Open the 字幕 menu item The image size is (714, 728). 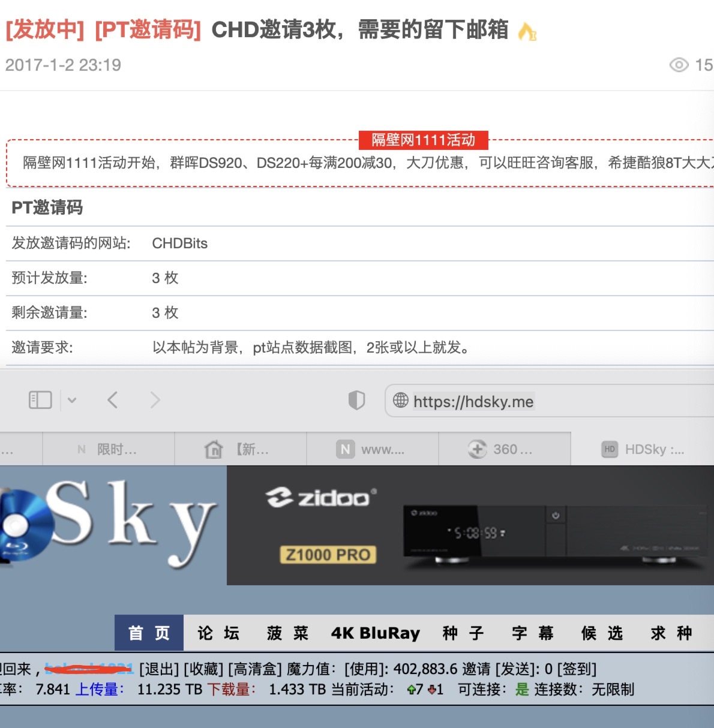(533, 633)
